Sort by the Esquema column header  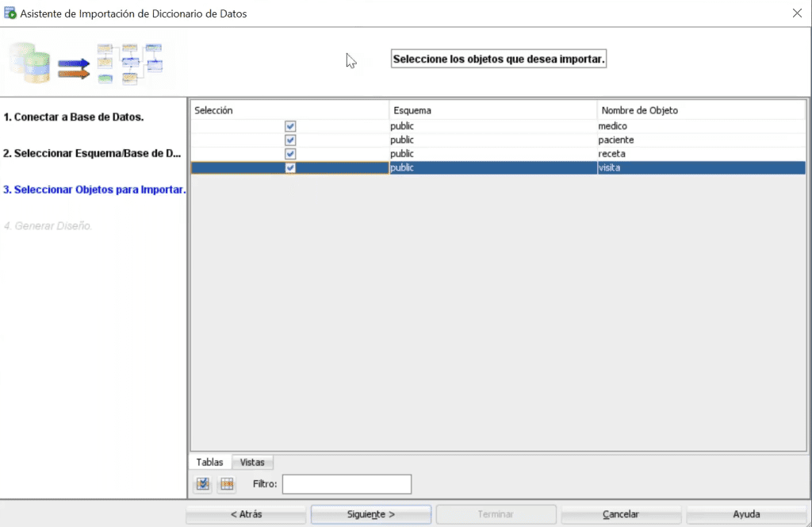(x=493, y=110)
